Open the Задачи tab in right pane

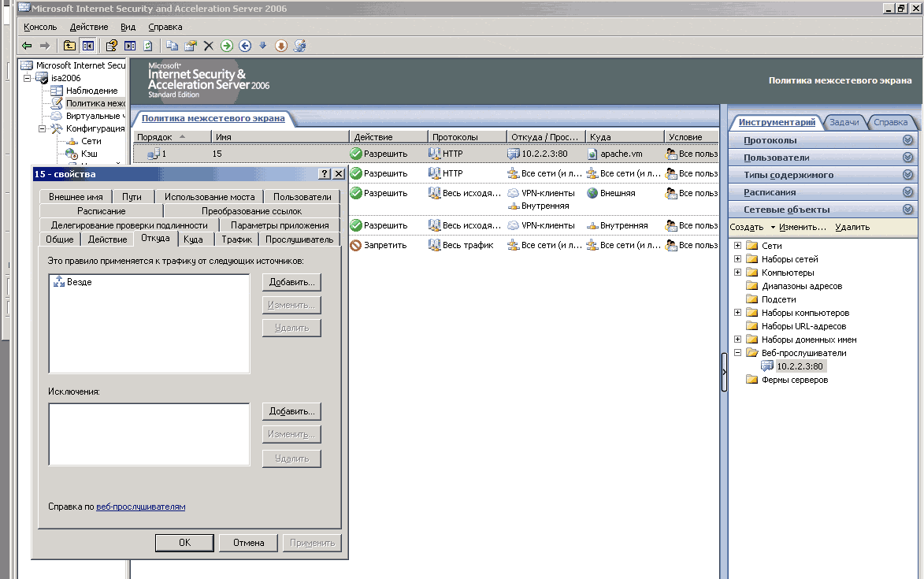click(x=844, y=122)
